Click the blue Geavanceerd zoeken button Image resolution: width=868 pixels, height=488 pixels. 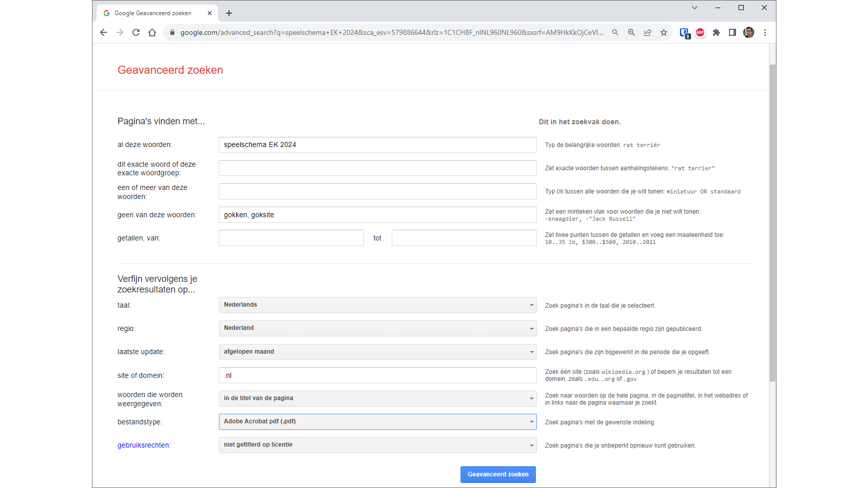[x=498, y=474]
